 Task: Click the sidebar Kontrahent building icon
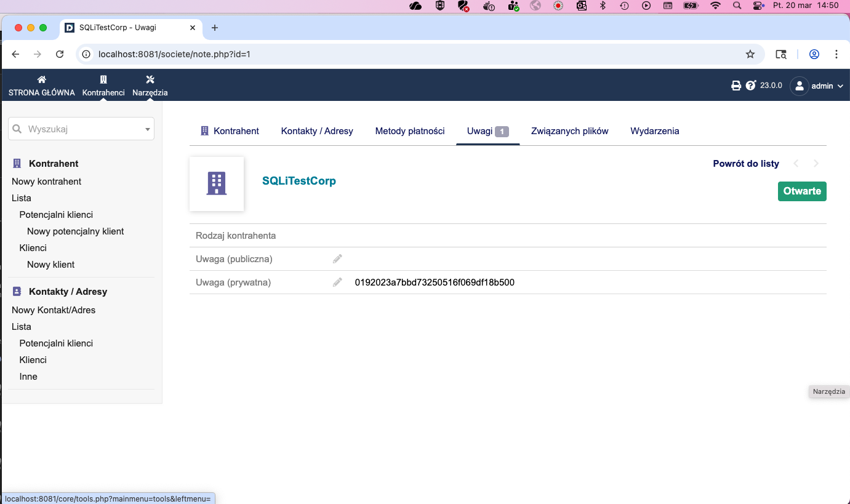point(17,164)
